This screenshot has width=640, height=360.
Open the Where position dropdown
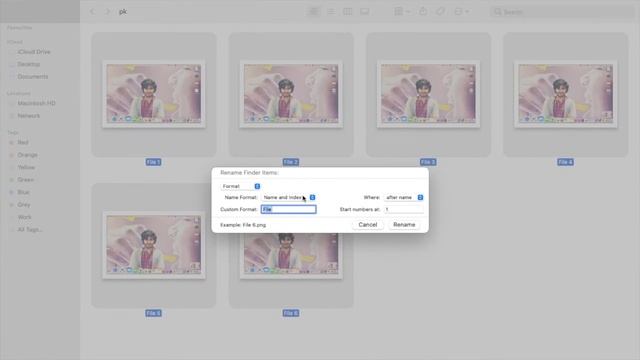[404, 198]
